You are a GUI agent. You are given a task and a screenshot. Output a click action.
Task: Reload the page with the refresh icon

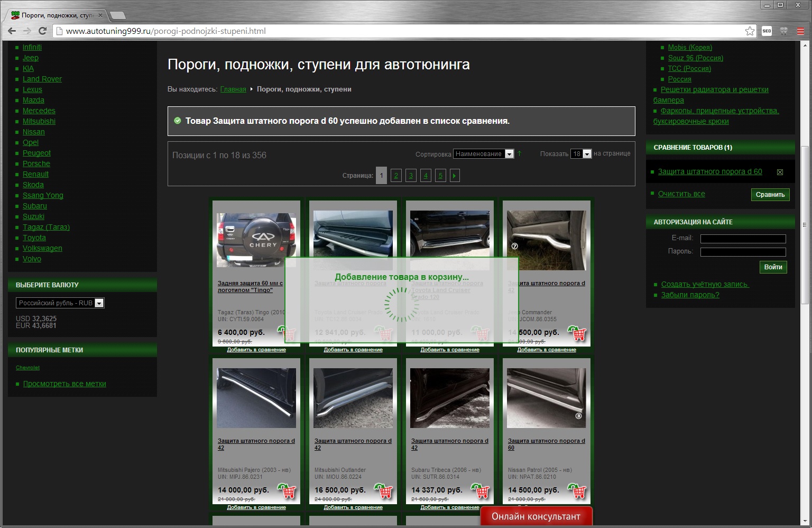43,31
